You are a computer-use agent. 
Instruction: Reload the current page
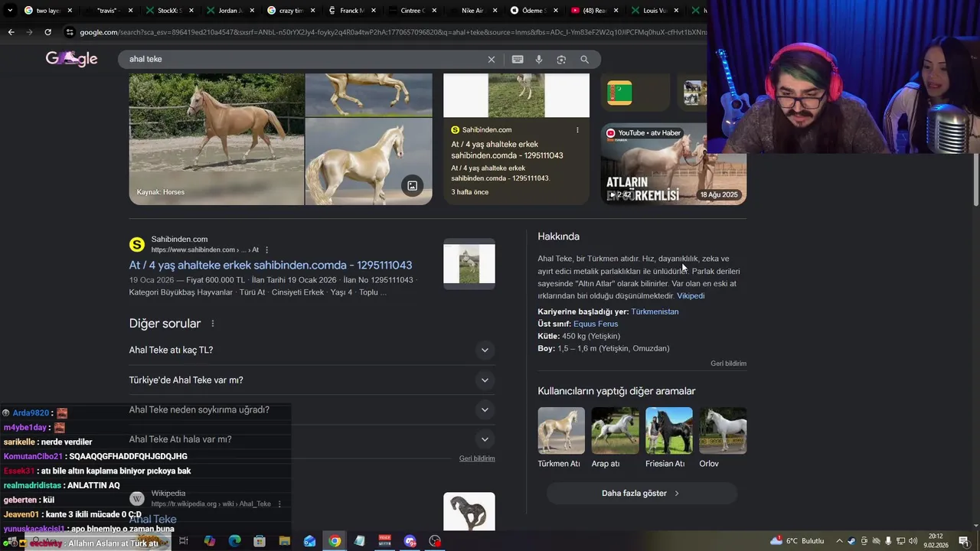coord(47,32)
